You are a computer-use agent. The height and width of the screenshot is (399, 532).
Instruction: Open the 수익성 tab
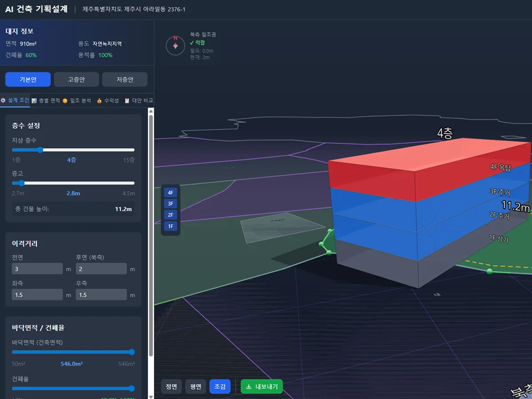pos(108,101)
